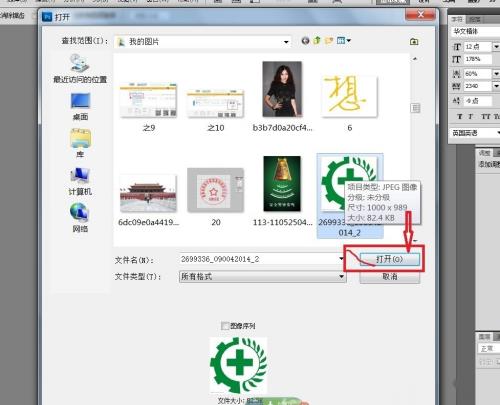Select the b3b7d0a20cf4 portrait thumbnail

[x=282, y=89]
